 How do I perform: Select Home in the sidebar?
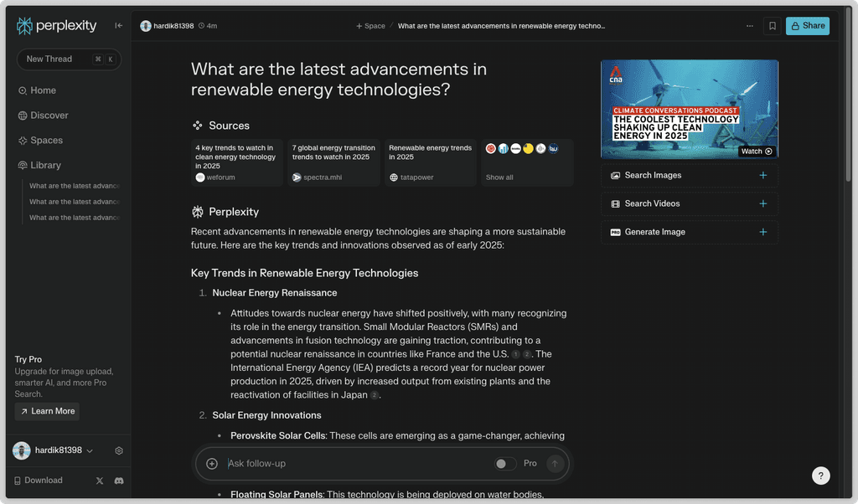[43, 90]
